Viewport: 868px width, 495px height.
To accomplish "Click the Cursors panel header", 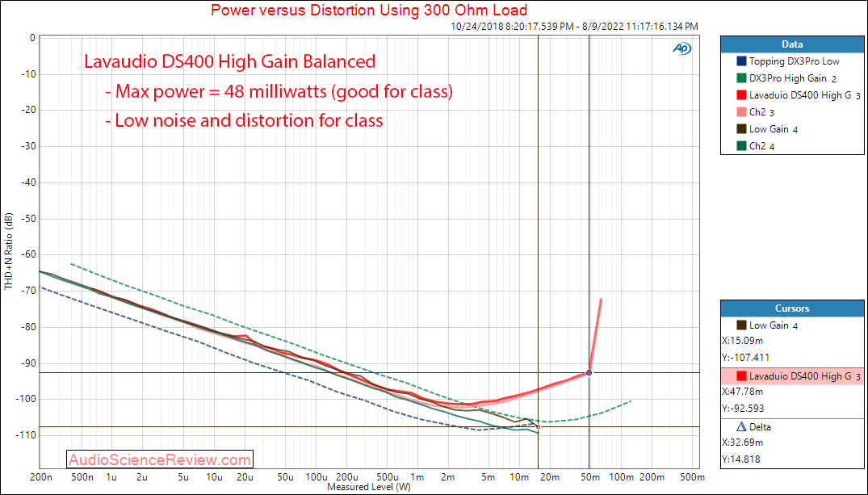I will pos(792,308).
